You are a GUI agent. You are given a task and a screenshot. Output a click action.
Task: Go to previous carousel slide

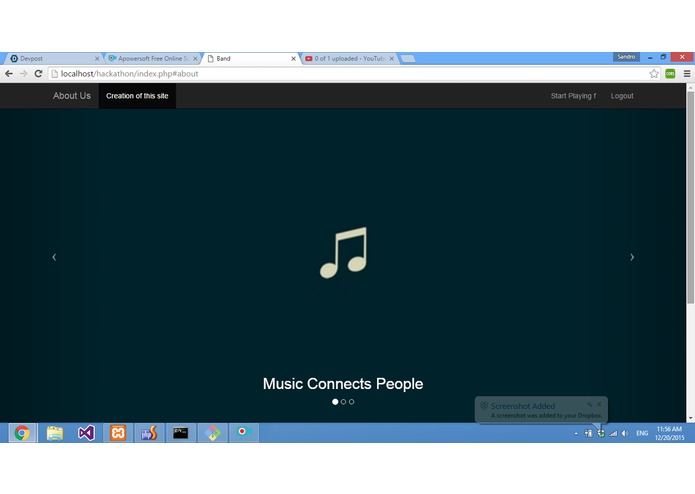[54, 257]
